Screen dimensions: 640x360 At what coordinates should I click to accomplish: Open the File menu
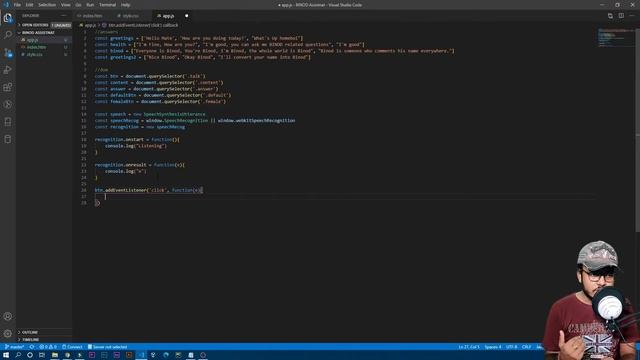tap(17, 5)
